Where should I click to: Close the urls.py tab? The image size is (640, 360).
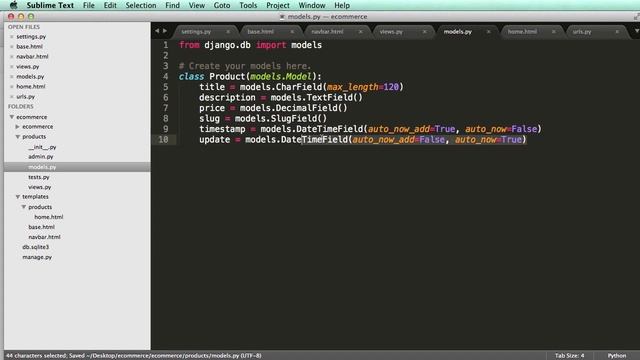[617, 31]
